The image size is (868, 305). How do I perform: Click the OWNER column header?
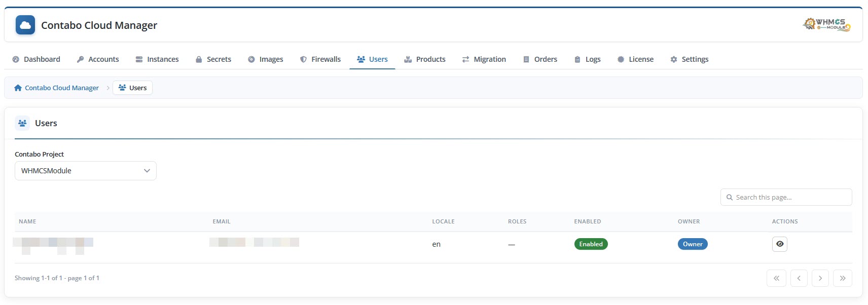coord(689,221)
